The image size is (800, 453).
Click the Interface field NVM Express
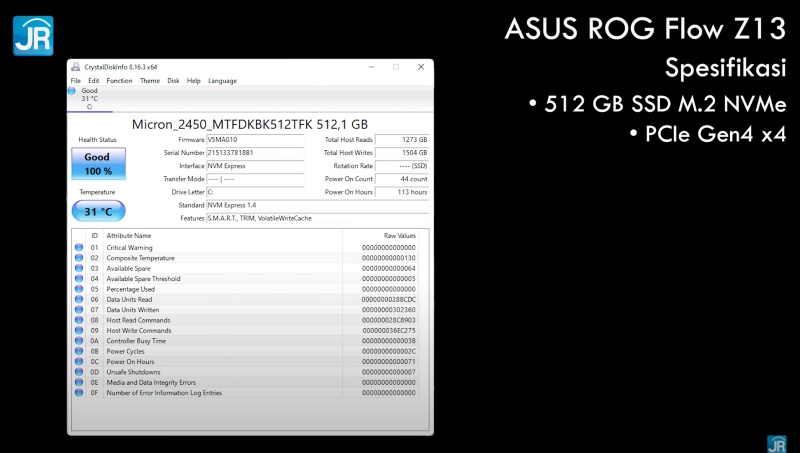point(255,166)
